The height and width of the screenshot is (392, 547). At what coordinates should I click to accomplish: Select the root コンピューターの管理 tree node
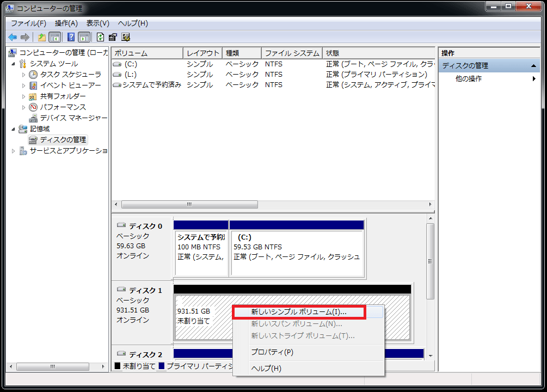pyautogui.click(x=64, y=53)
